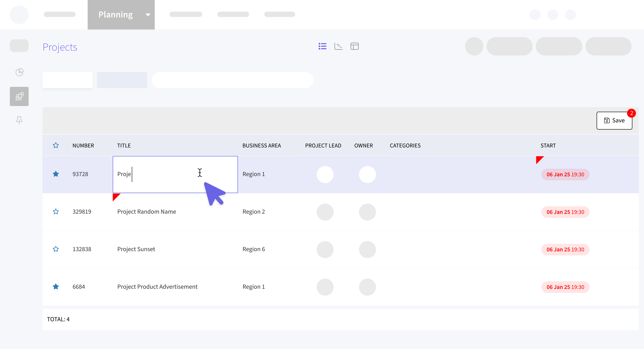Viewport: 644px width, 349px height.
Task: Remove star from project 6684
Action: pos(56,287)
